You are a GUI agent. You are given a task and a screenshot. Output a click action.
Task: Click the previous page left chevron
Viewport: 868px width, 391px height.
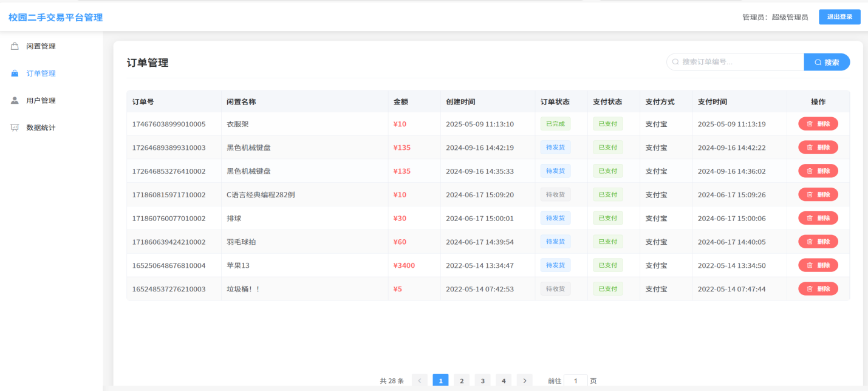420,381
